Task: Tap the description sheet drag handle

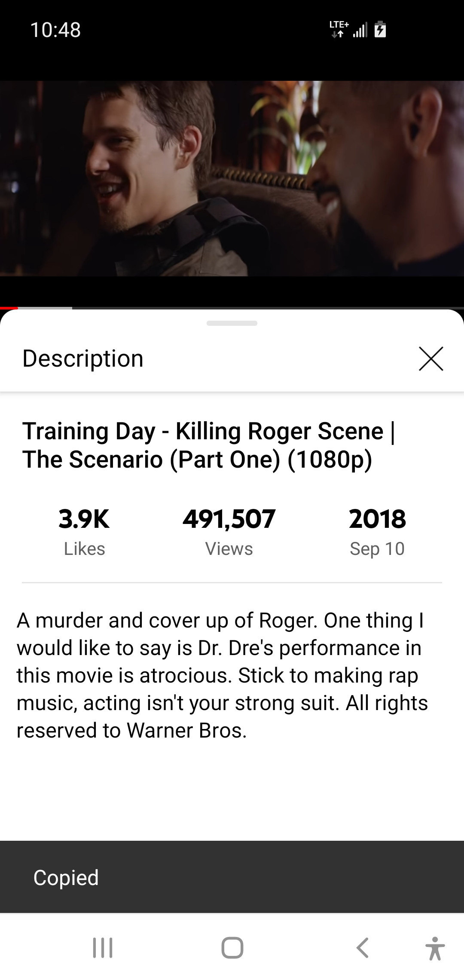Action: (232, 323)
